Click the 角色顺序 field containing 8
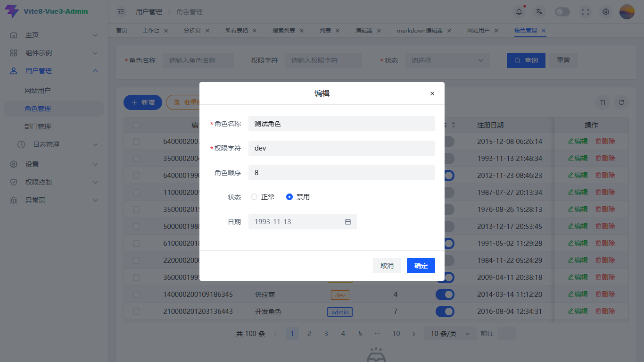This screenshot has width=644, height=362. 342,173
